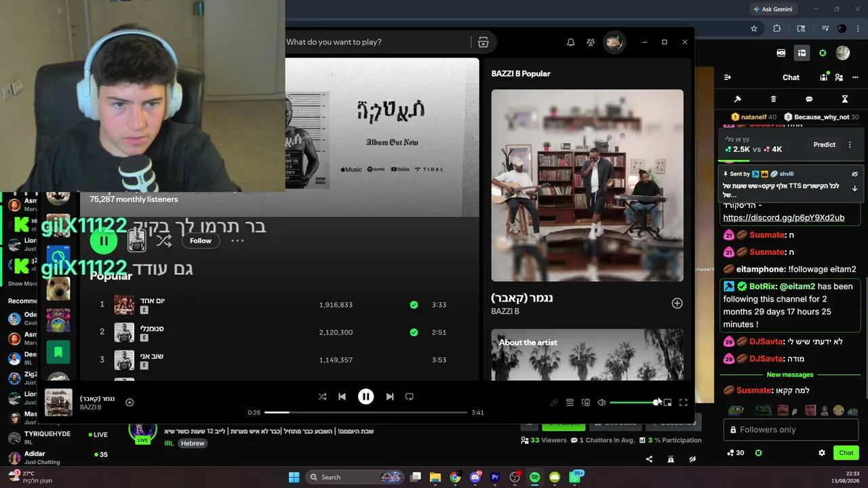The height and width of the screenshot is (488, 868).
Task: Open the Chrome extensions puzzle icon
Action: click(x=777, y=28)
